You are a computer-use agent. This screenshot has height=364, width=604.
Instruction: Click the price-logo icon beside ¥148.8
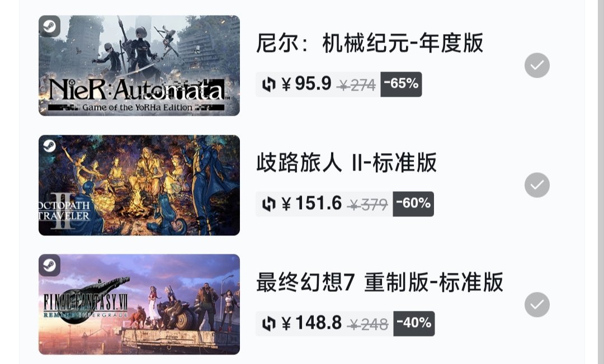[x=269, y=324]
